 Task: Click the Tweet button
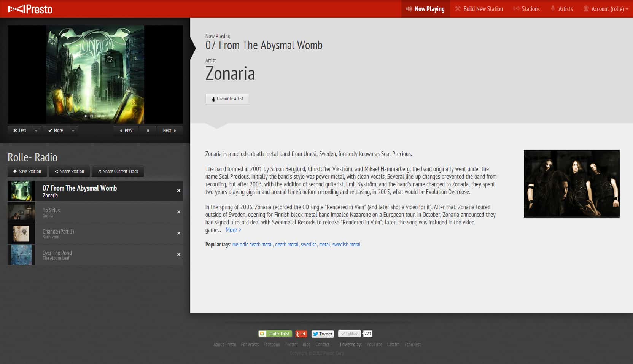323,334
